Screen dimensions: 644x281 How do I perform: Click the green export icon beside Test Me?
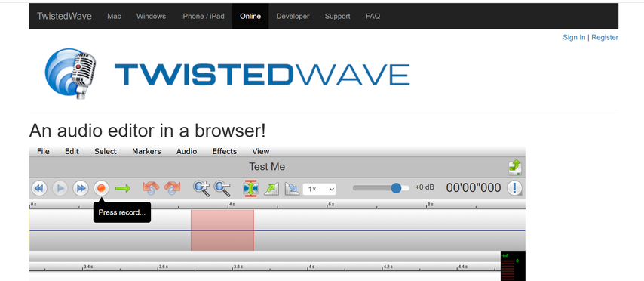click(x=514, y=167)
